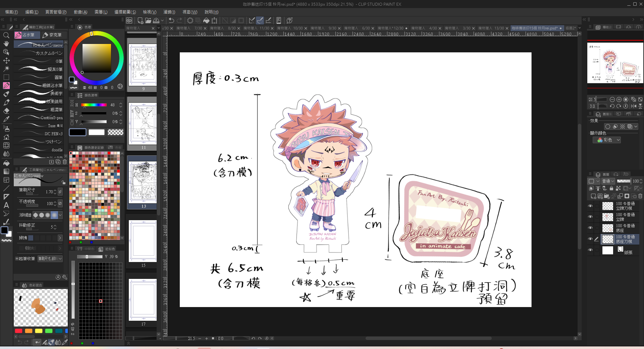Open a file with folder icon
Image resolution: width=644 pixels, height=349 pixels.
[148, 20]
